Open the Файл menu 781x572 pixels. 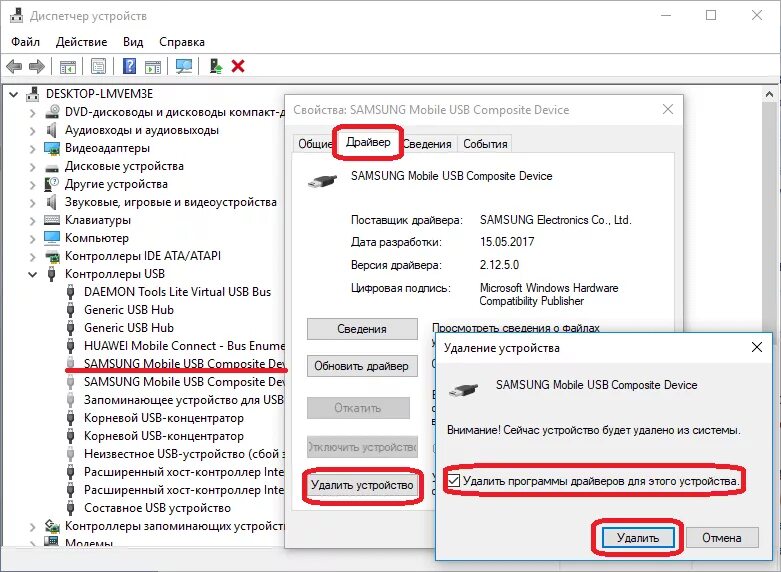tap(25, 42)
